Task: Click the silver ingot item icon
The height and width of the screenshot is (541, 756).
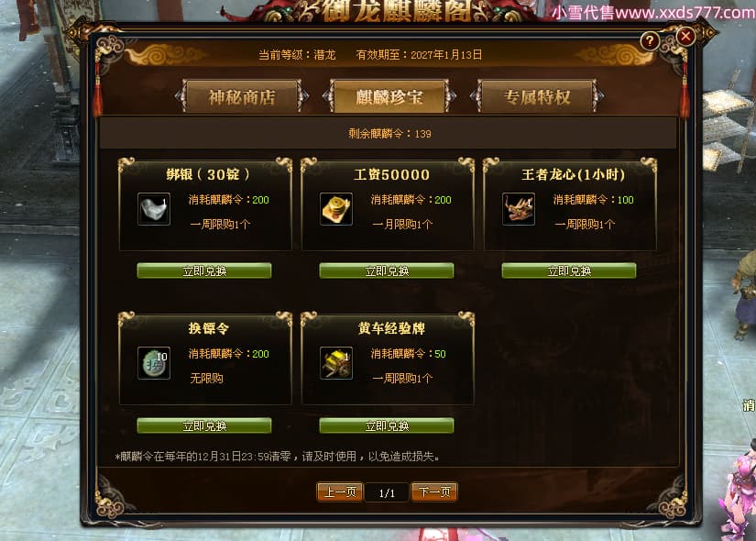Action: 154,209
